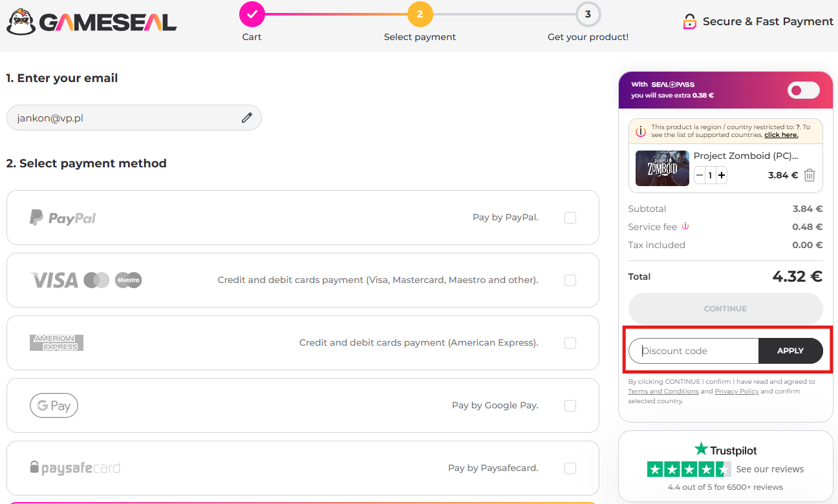Click the Project Zomboid product thumbnail
The width and height of the screenshot is (838, 504).
click(661, 168)
